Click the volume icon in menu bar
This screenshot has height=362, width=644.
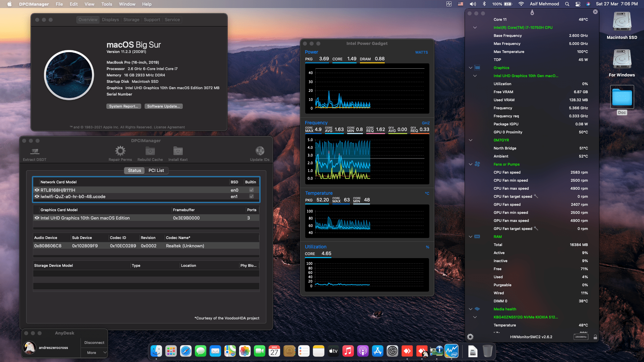(473, 4)
